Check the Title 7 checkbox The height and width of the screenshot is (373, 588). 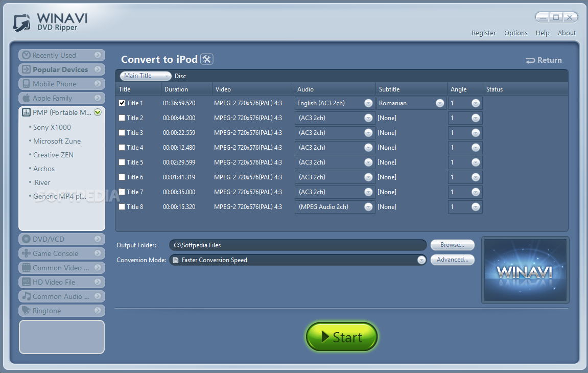coord(122,192)
